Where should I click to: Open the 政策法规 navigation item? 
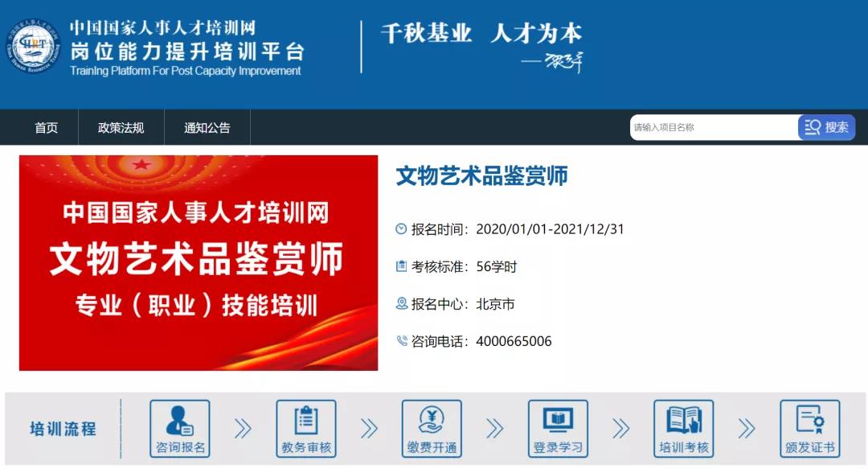tap(121, 127)
